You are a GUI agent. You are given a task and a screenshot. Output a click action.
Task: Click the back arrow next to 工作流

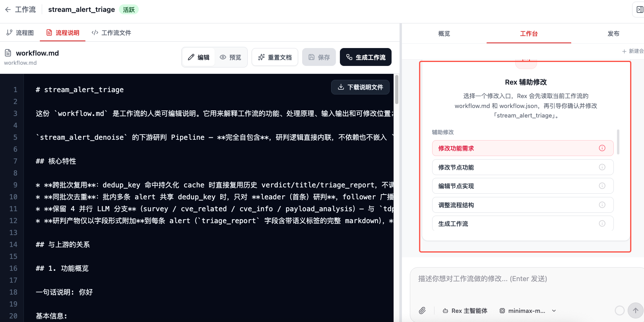8,10
